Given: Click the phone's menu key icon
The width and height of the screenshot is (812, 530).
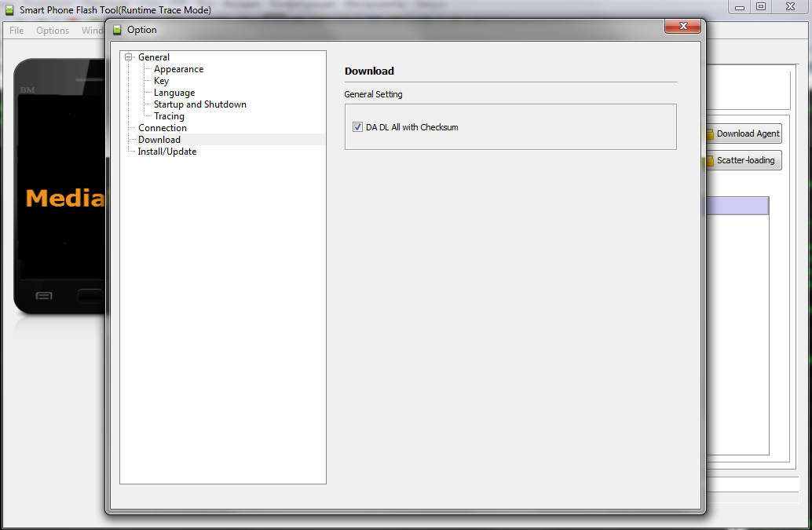Looking at the screenshot, I should point(43,296).
